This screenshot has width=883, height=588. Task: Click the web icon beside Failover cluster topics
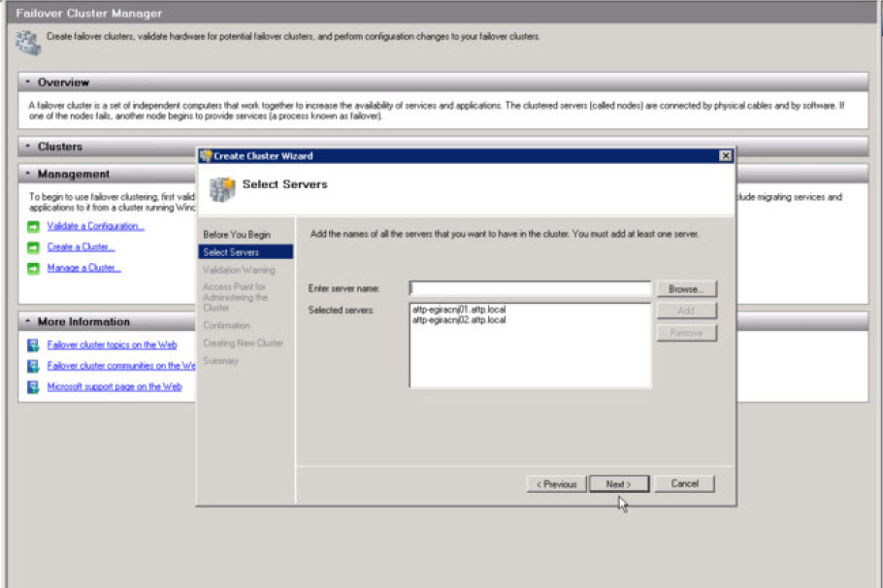pyautogui.click(x=33, y=345)
